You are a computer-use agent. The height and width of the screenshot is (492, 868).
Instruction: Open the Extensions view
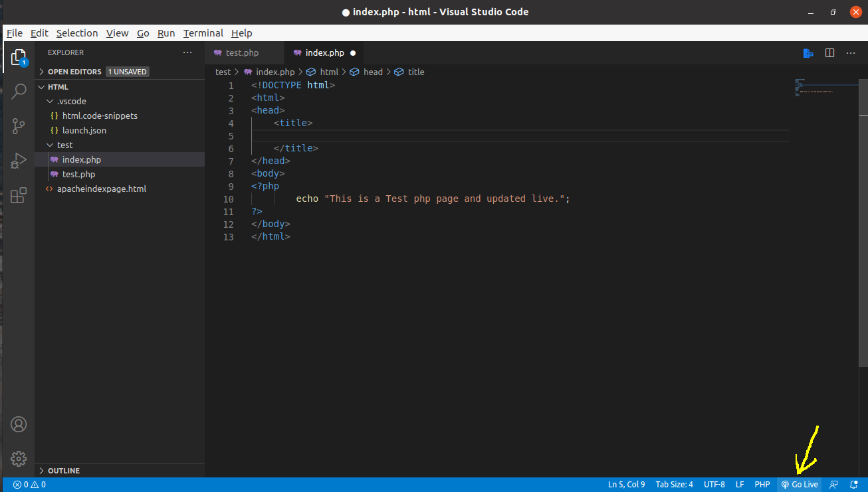pyautogui.click(x=19, y=195)
